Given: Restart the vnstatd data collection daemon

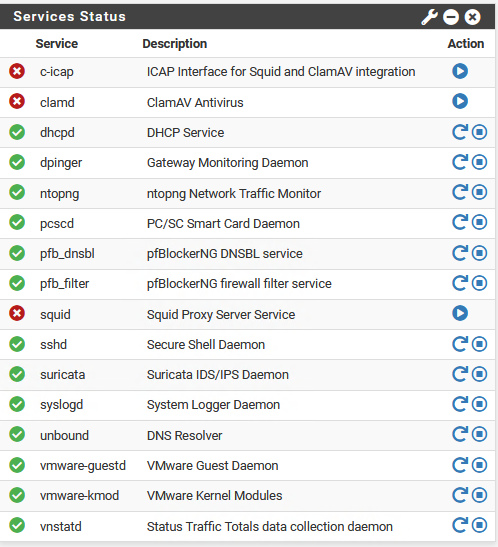Looking at the screenshot, I should tap(460, 525).
